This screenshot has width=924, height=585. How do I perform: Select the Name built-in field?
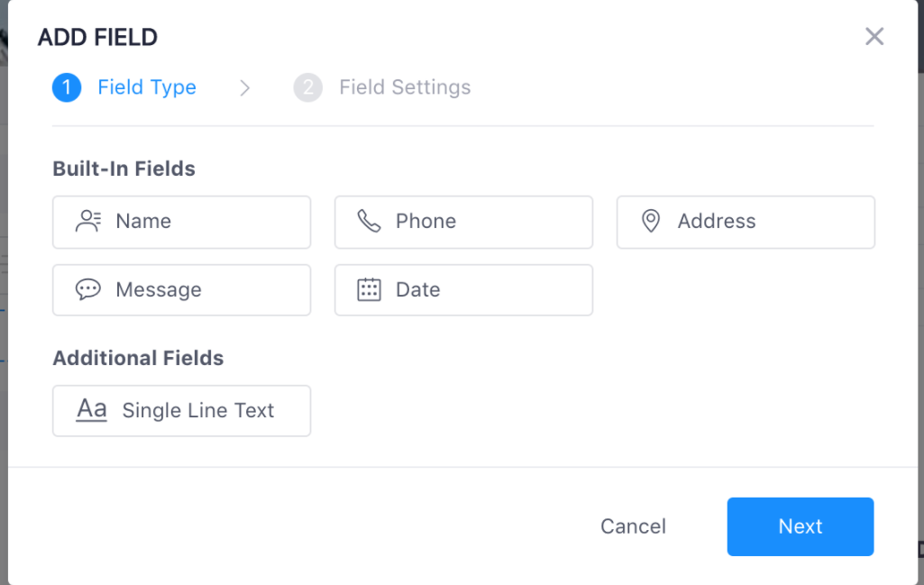pos(181,222)
